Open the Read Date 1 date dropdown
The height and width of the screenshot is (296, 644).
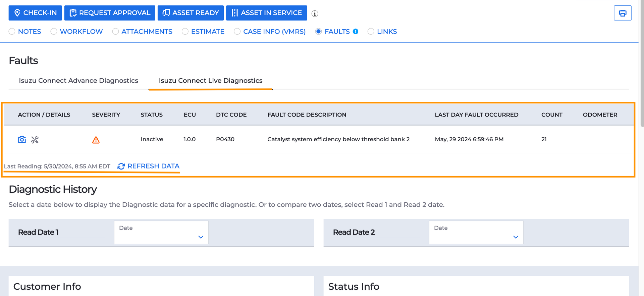pos(161,232)
